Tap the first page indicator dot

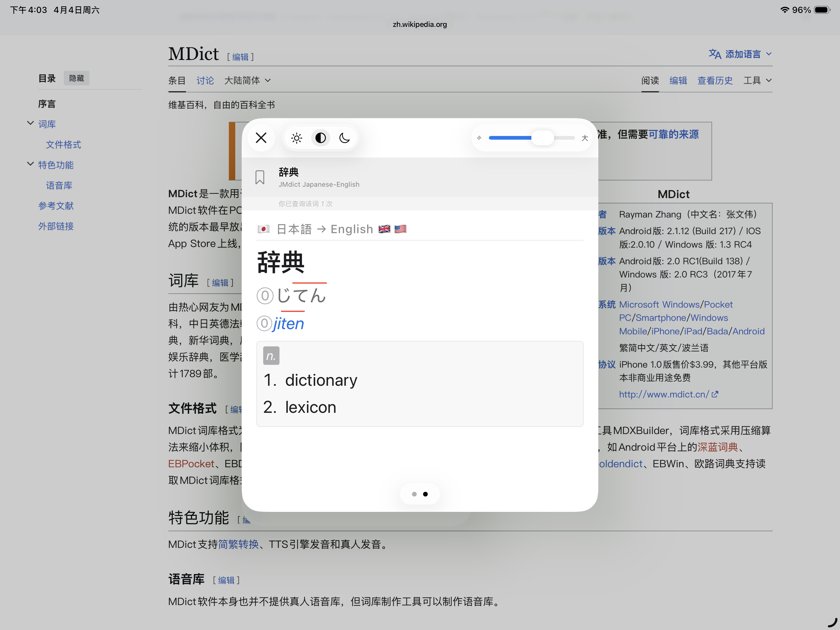click(x=414, y=494)
